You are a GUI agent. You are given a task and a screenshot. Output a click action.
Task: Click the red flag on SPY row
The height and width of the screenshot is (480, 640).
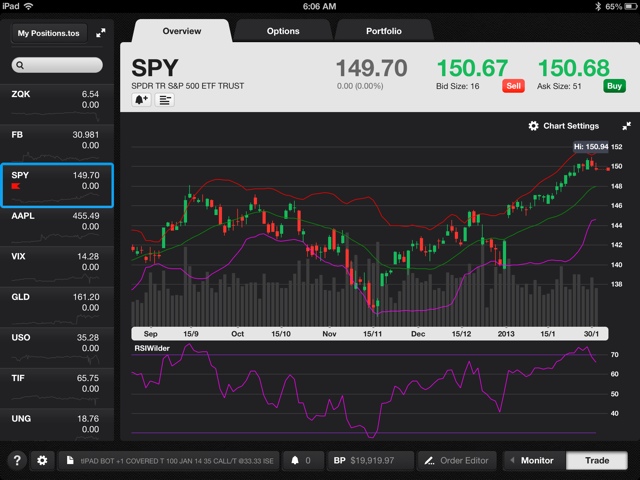point(16,186)
